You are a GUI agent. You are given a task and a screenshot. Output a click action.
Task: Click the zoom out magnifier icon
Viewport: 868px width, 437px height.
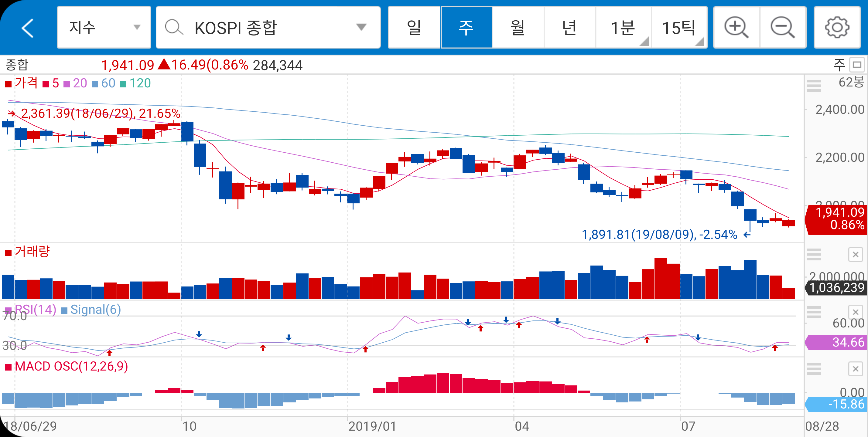tap(782, 28)
